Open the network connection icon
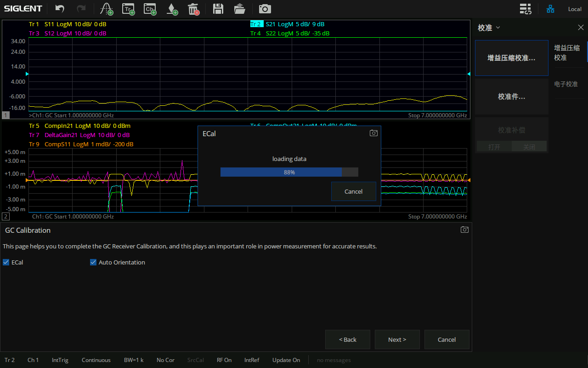 pos(550,9)
